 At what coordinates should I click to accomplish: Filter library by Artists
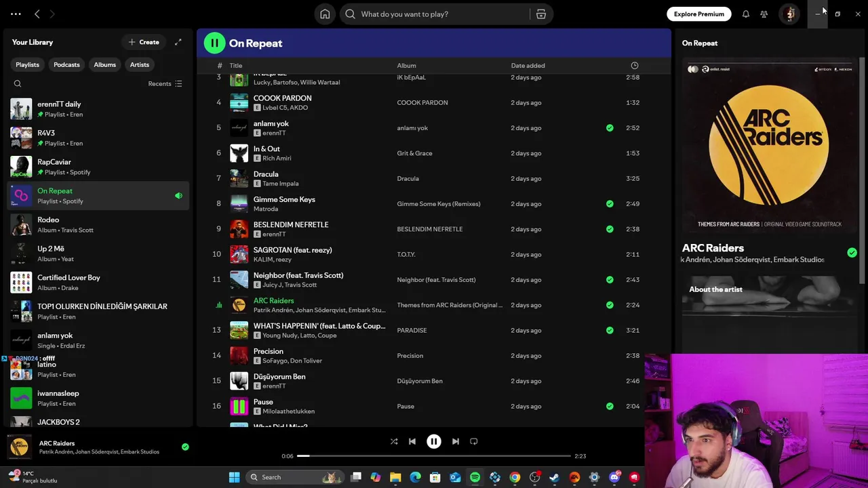[x=140, y=64]
